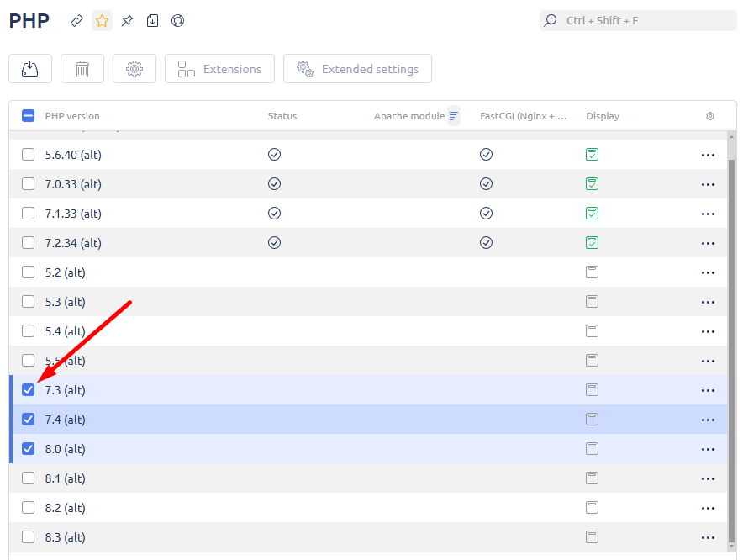Click the Display icon for 8.0 (alt)

(x=592, y=448)
